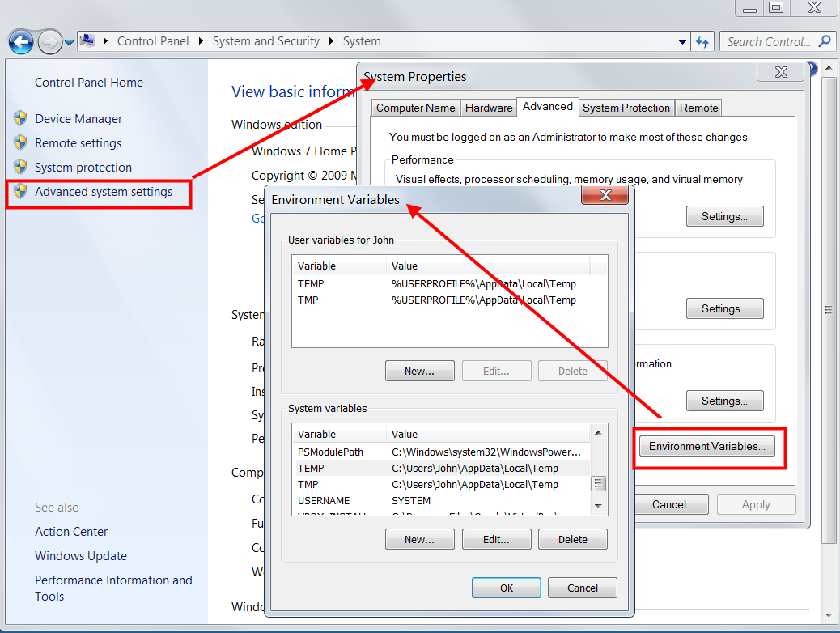This screenshot has width=840, height=633.
Task: Select the USERNAME system variable row
Action: pos(441,500)
